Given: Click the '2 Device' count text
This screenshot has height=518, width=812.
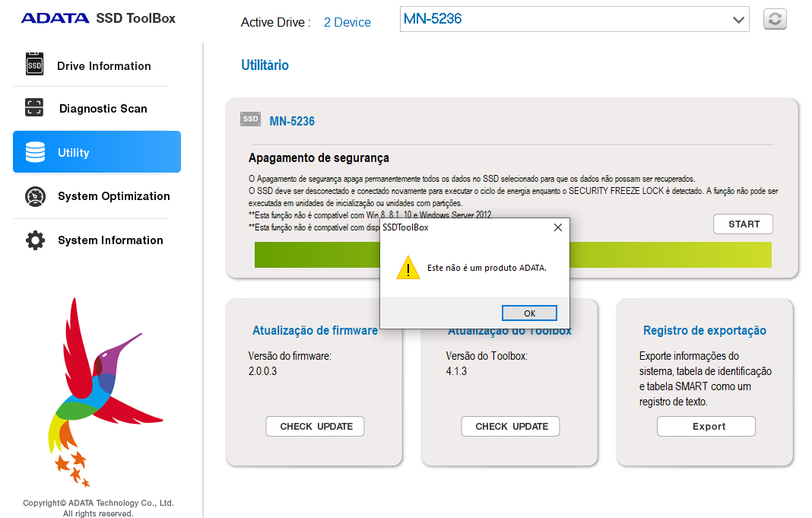Looking at the screenshot, I should pyautogui.click(x=347, y=22).
